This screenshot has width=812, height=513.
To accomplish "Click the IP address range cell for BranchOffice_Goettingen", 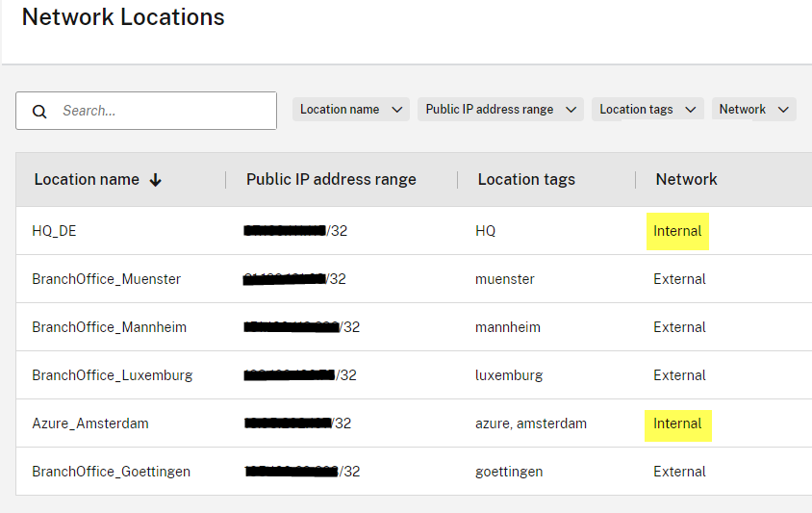I will pos(302,472).
